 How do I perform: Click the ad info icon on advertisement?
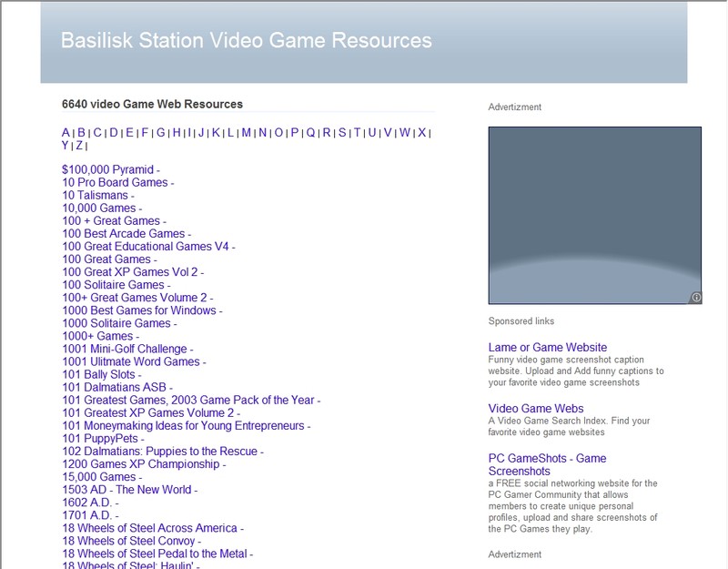[x=696, y=297]
